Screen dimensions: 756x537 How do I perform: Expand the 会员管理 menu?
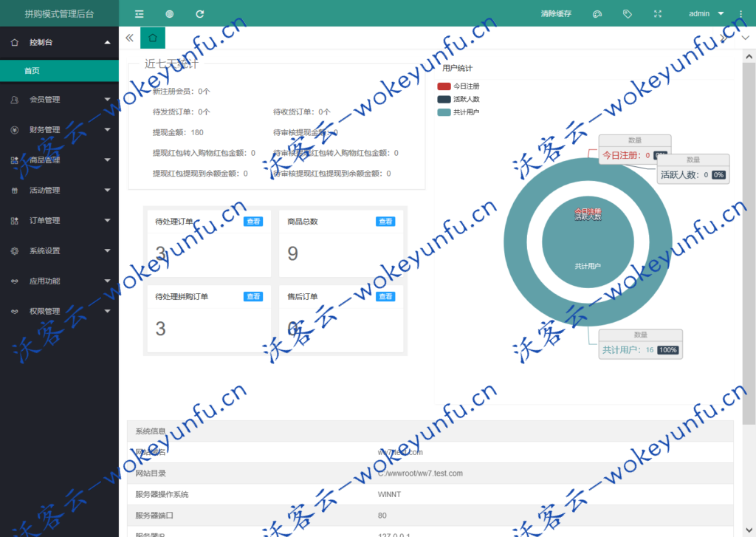point(59,100)
